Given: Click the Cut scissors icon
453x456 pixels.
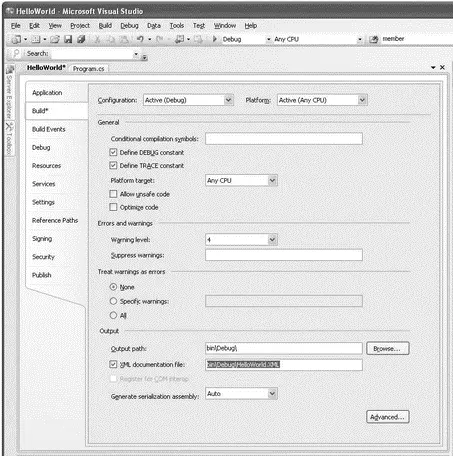Looking at the screenshot, I should [x=97, y=39].
